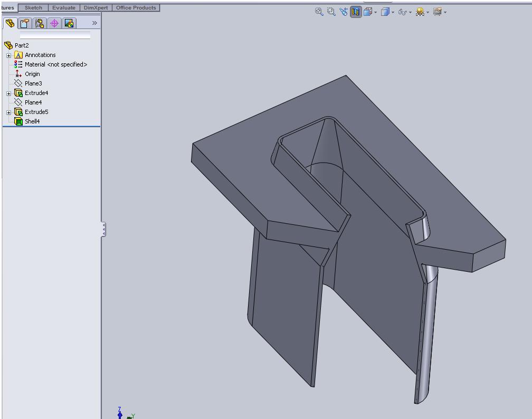The image size is (532, 419).
Task: Open the ConfigurationManager tab icon
Action: click(40, 23)
